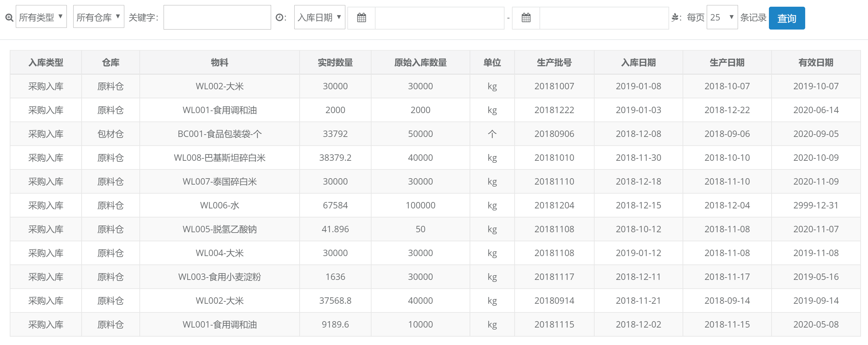The width and height of the screenshot is (868, 345).
Task: Click batch number 20181204 cell
Action: pyautogui.click(x=554, y=205)
